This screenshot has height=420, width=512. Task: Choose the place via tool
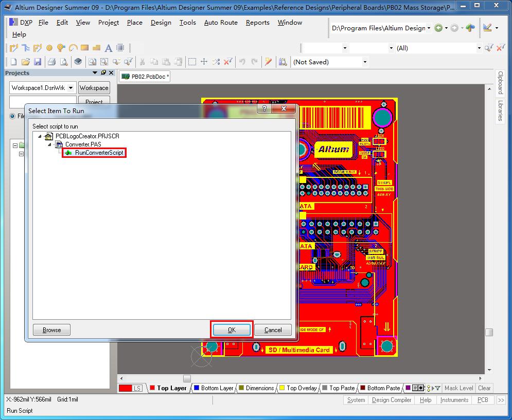click(61, 48)
